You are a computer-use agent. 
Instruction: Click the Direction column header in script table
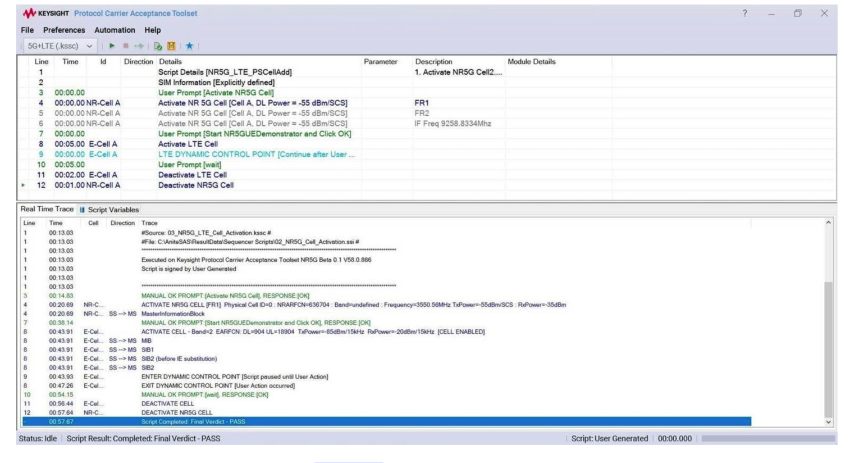(x=138, y=62)
